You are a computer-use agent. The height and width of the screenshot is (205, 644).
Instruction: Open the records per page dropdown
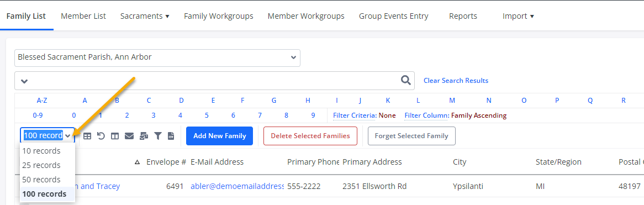[x=47, y=135]
